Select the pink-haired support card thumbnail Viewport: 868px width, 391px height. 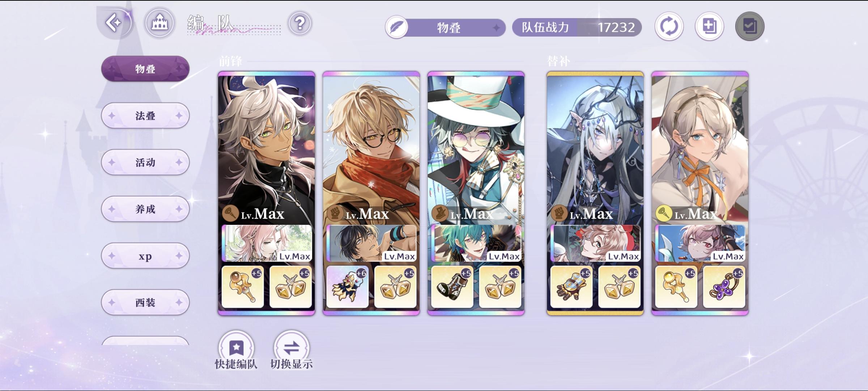pyautogui.click(x=267, y=243)
